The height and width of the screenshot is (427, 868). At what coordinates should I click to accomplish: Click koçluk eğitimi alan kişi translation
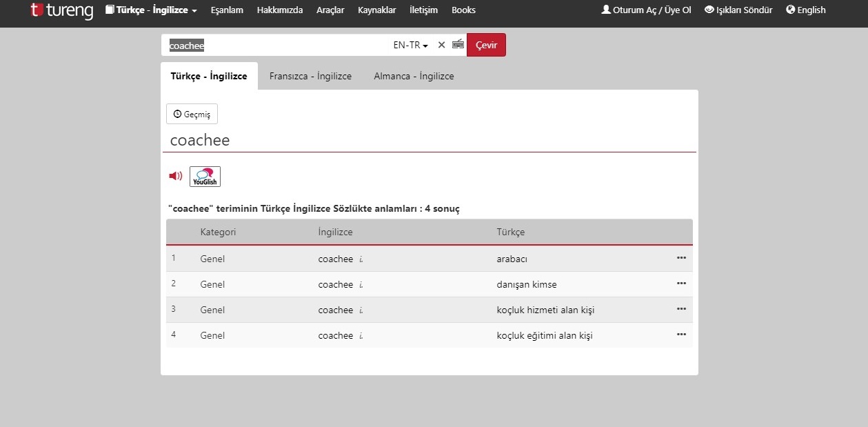(544, 335)
